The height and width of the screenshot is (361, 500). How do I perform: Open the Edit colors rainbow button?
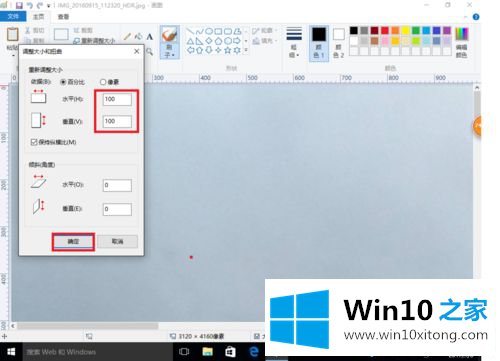462,43
